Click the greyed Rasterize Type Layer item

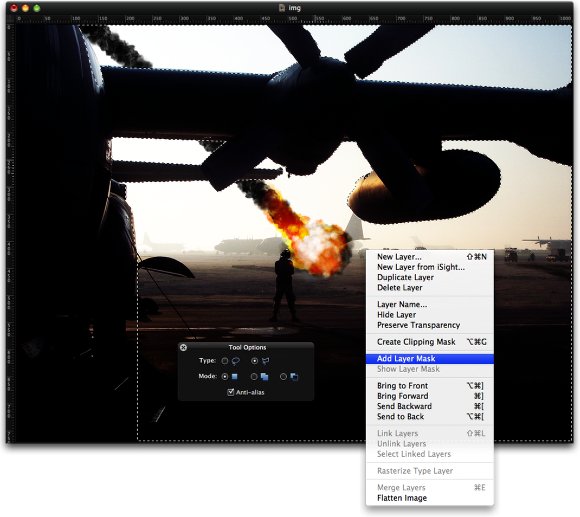(x=430, y=471)
